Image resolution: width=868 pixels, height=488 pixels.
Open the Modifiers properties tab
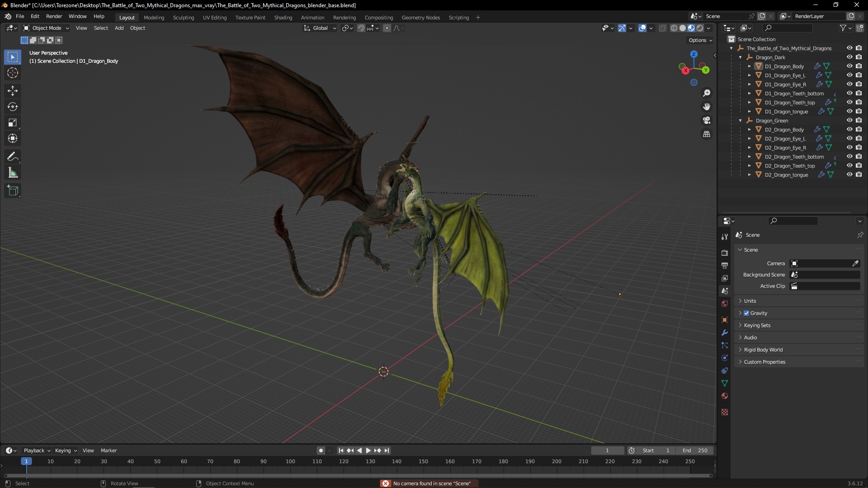(x=725, y=333)
